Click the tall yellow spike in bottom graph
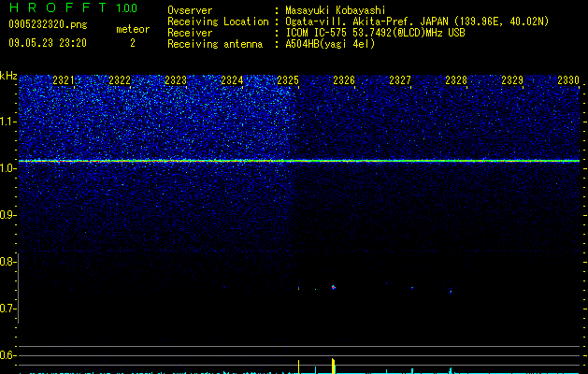The width and height of the screenshot is (588, 374). click(333, 366)
